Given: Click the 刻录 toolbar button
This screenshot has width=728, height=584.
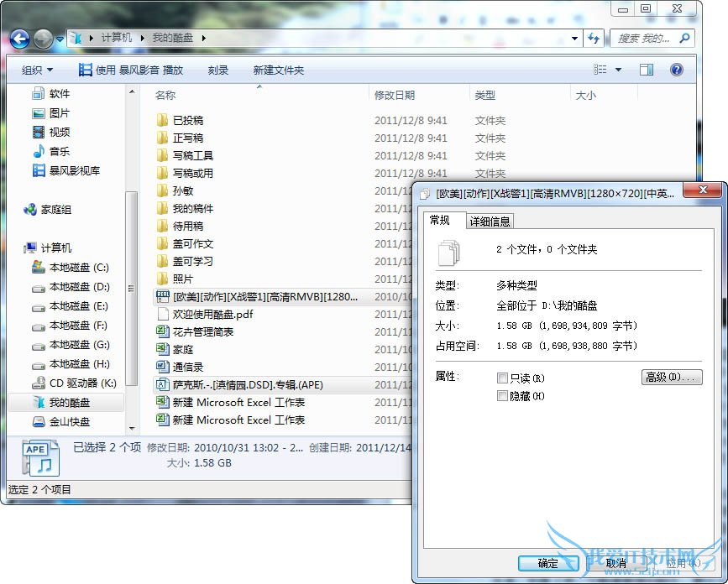Looking at the screenshot, I should 218,70.
